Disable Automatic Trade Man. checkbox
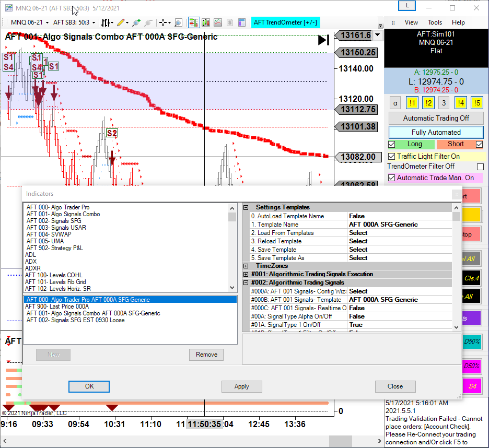Image resolution: width=489 pixels, height=448 pixels. click(x=392, y=178)
